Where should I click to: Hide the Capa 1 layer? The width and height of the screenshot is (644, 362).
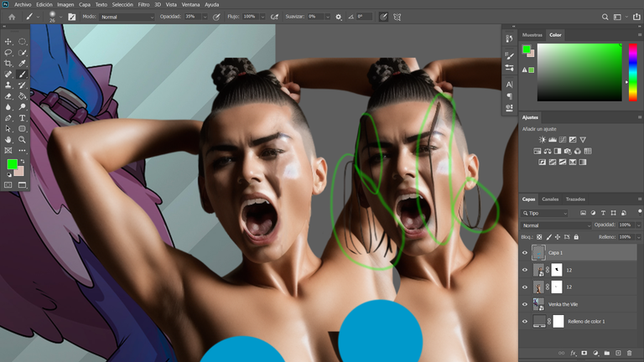pyautogui.click(x=525, y=253)
